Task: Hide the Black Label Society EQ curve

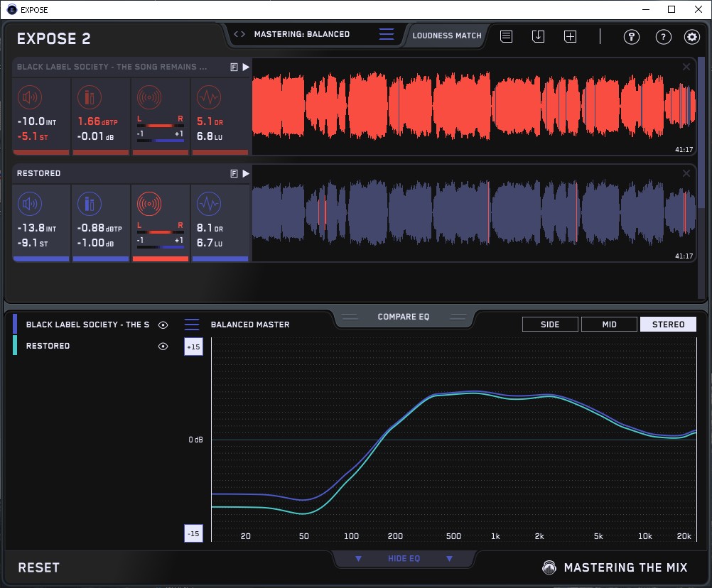Action: coord(163,325)
